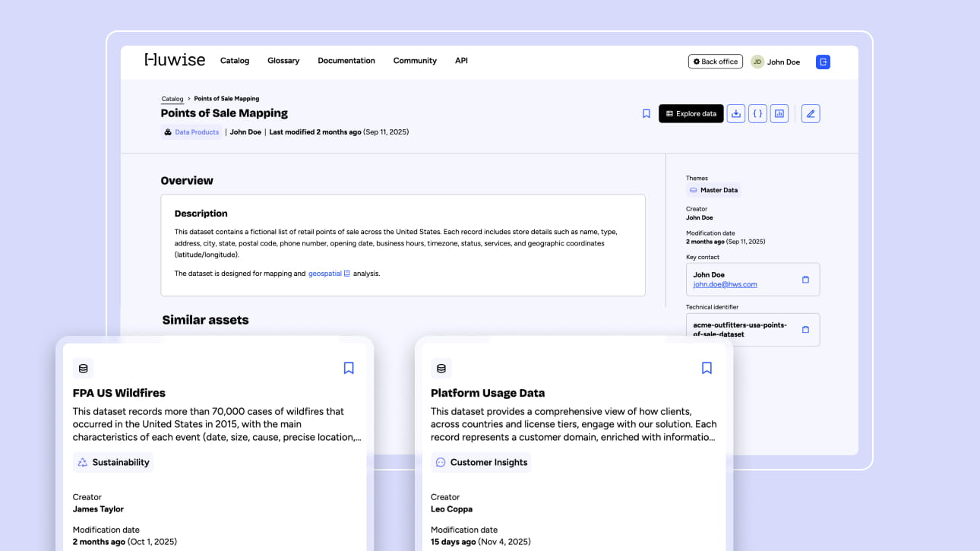This screenshot has height=551, width=980.
Task: Open the Catalog menu item
Action: point(235,61)
